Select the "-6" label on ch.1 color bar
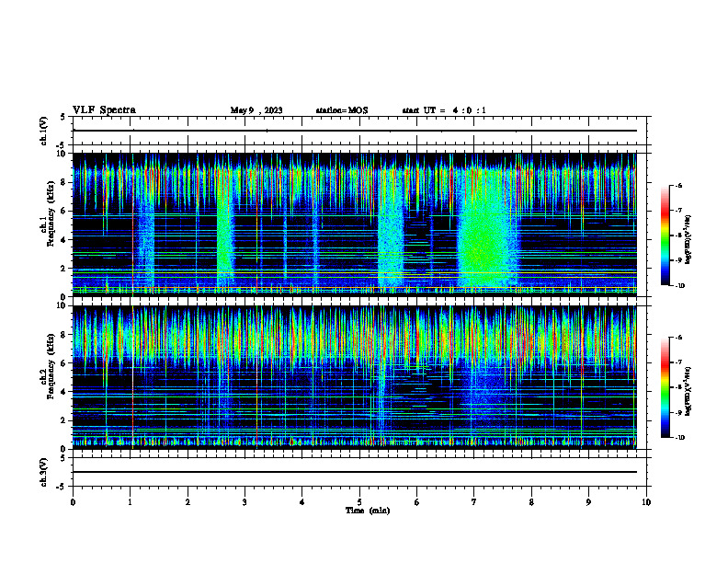Image resolution: width=728 pixels, height=563 pixels. 677,185
